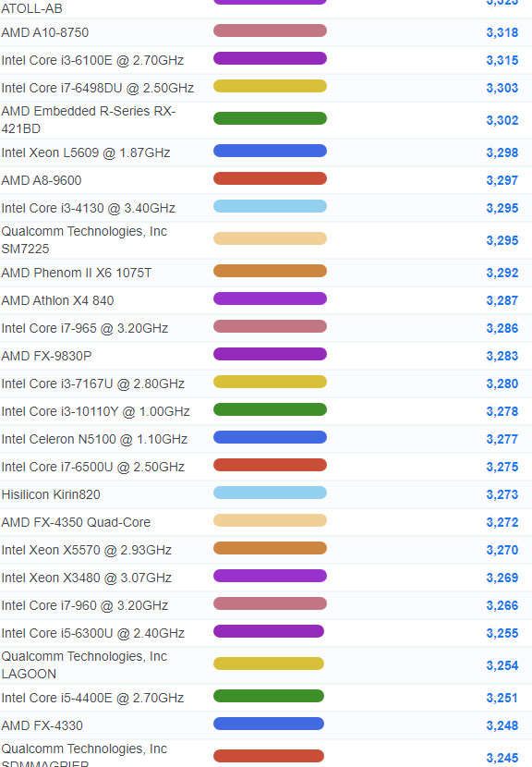Open AMD FX-4350 Quad-Core entry
Screen dimensions: 532x767
coord(76,522)
